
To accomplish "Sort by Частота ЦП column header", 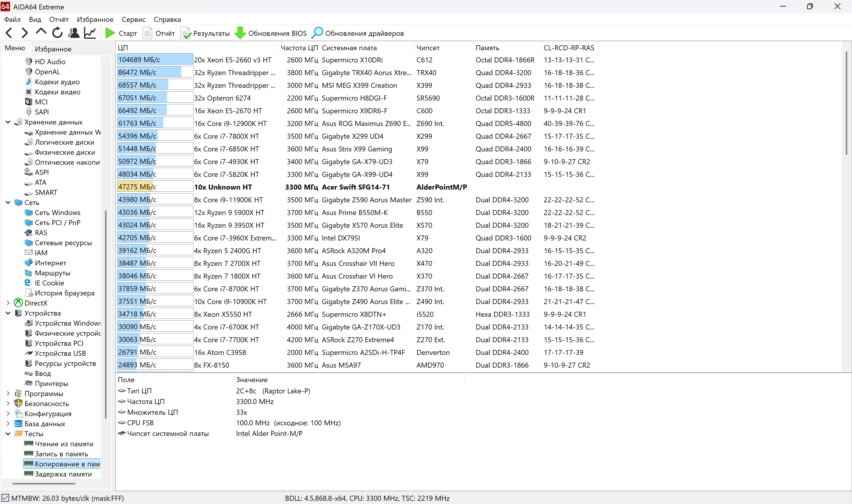I will 299,48.
